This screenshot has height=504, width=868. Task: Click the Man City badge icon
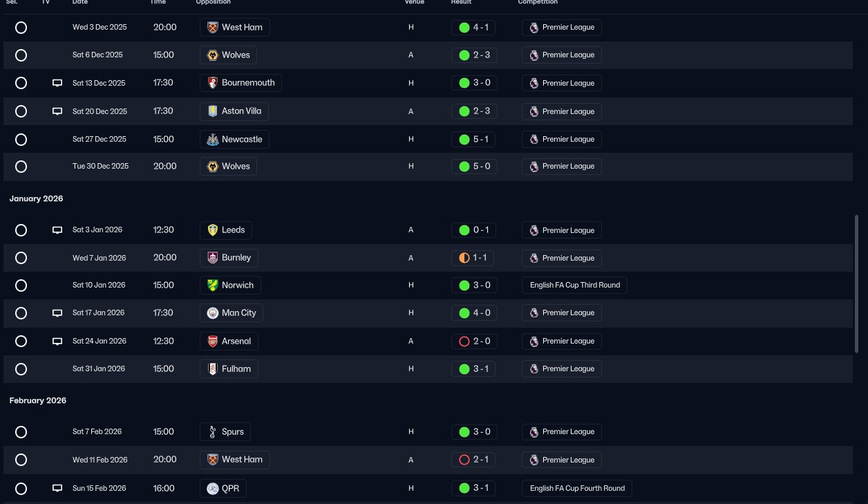[x=213, y=313]
